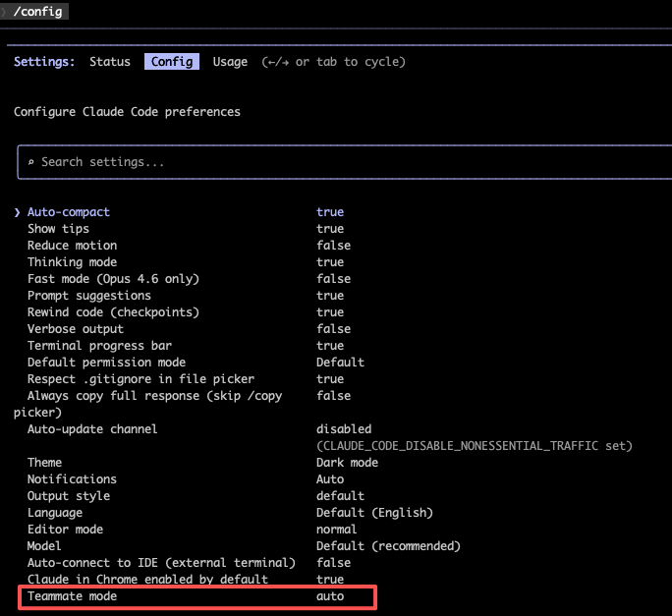The image size is (672, 616).
Task: Change the Auto-update channel value
Action: pos(344,429)
